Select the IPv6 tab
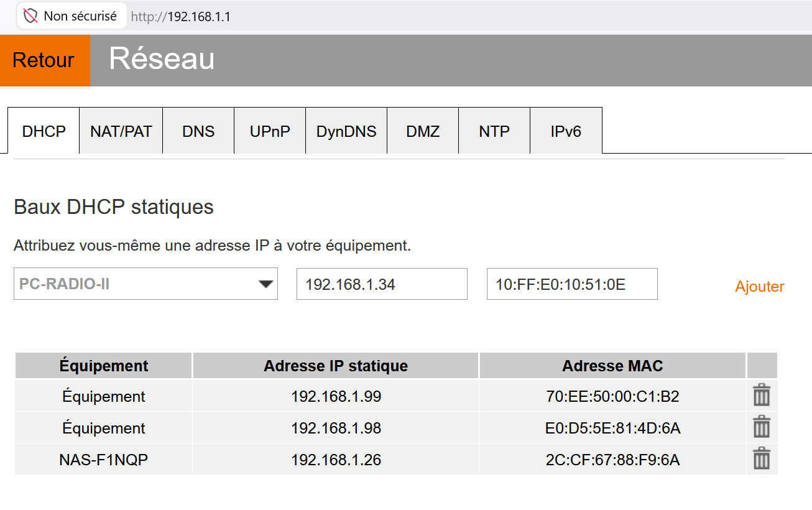812x510 pixels. pos(565,131)
